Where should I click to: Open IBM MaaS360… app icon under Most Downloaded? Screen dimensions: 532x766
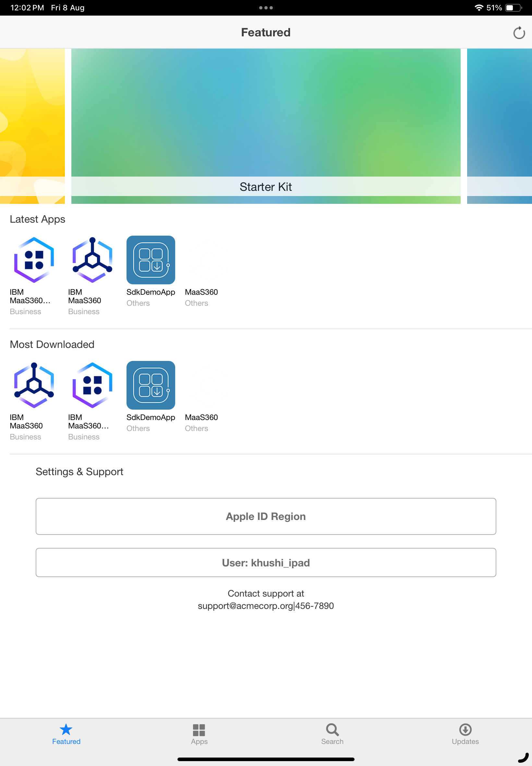(92, 385)
